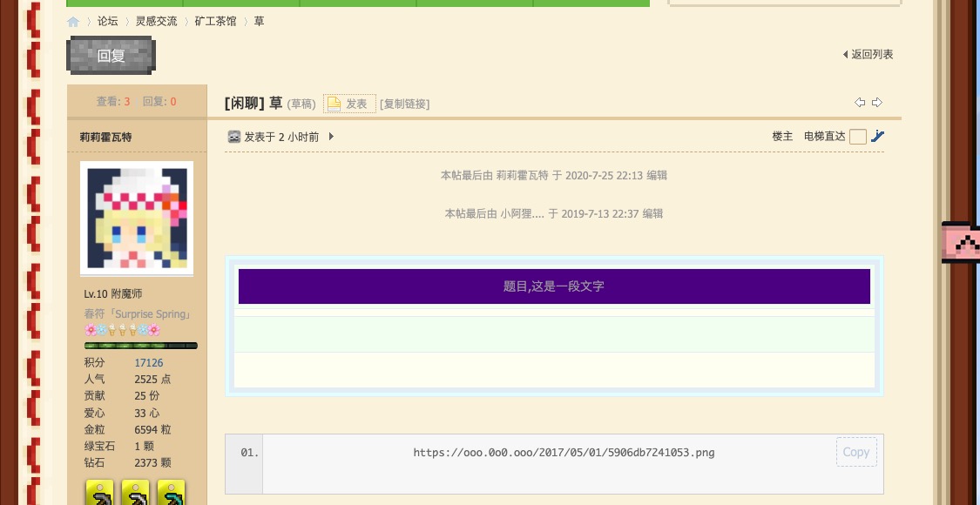Click the home icon in the breadcrumb

[x=73, y=22]
